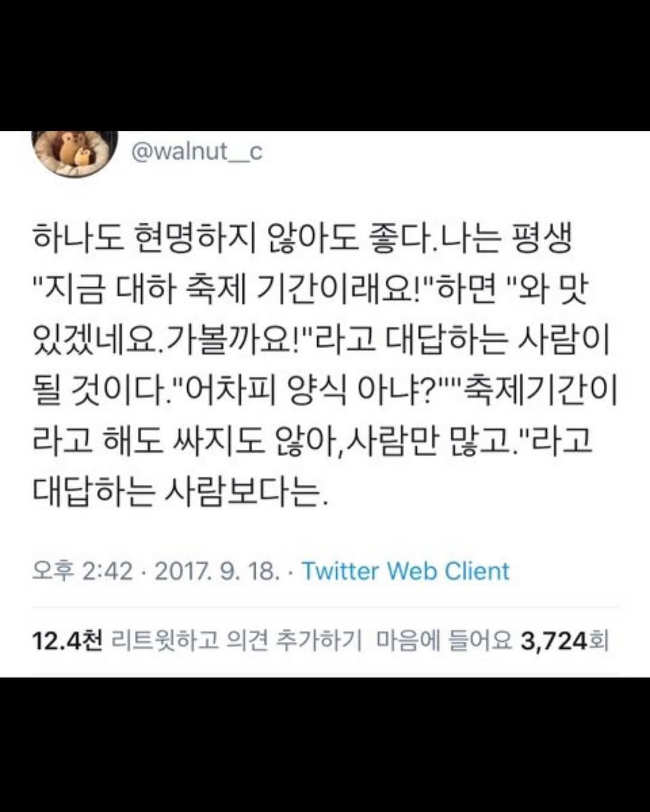The width and height of the screenshot is (650, 812).
Task: View the 12.4천 retweet count
Action: pyautogui.click(x=67, y=641)
